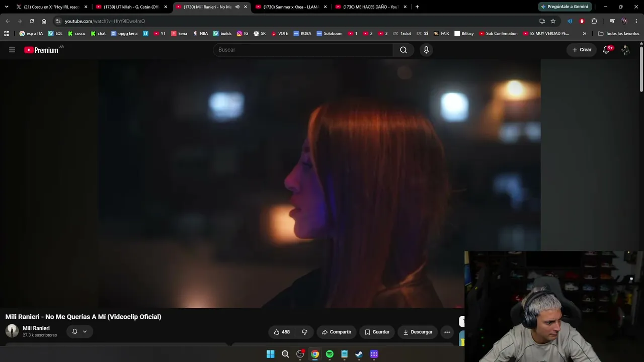The image size is (644, 362).
Task: Open the FAIR bookmark
Action: click(x=441, y=34)
